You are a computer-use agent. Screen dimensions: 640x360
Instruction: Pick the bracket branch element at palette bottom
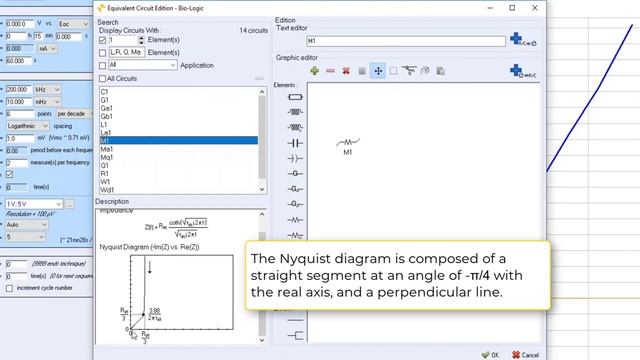[x=295, y=336]
